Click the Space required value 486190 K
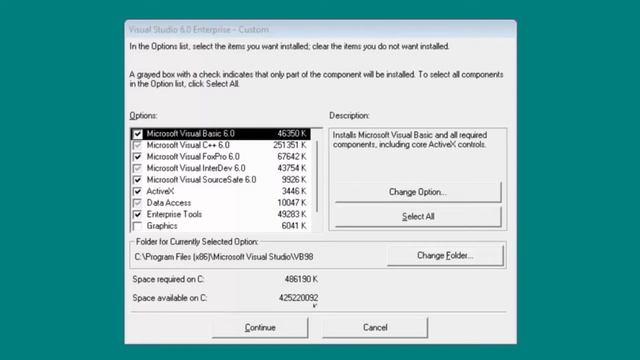This screenshot has width=640, height=360. (x=301, y=279)
